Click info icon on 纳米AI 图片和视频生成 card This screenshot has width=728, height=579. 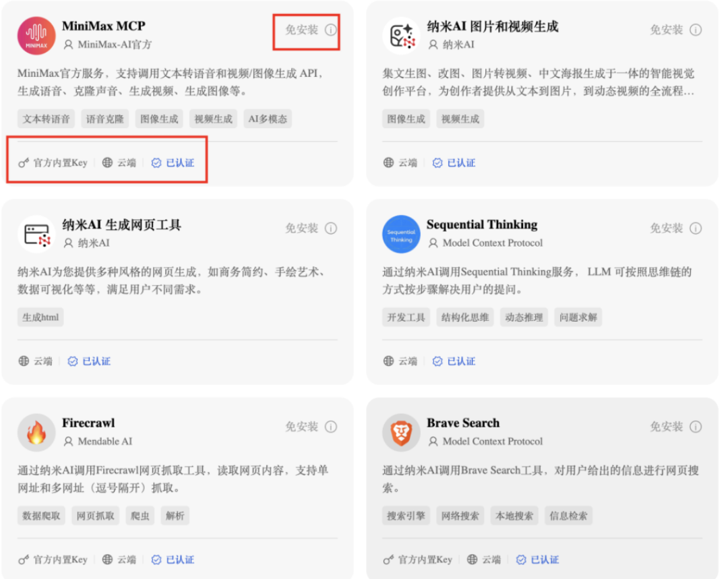696,30
